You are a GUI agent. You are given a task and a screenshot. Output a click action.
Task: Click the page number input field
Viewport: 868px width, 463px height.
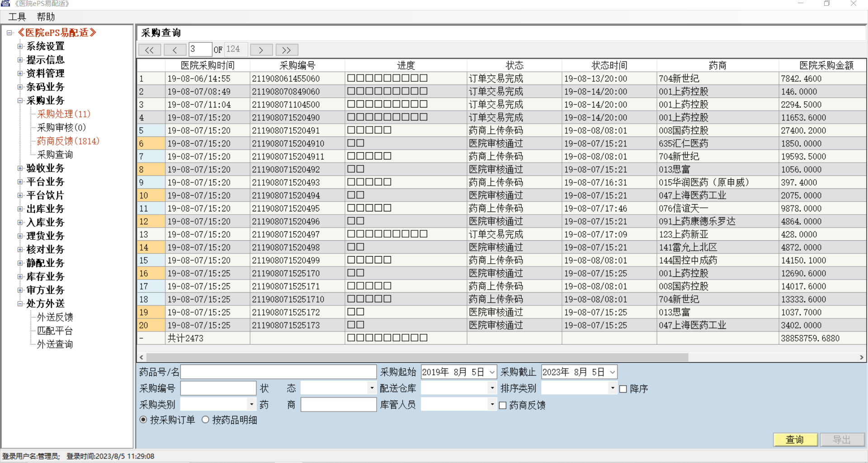[x=200, y=49]
